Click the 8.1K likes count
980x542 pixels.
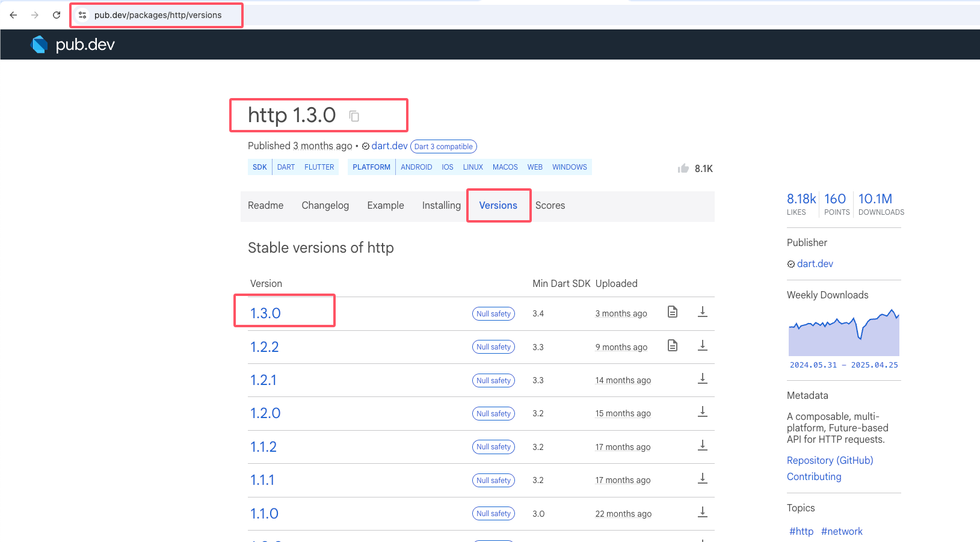703,168
